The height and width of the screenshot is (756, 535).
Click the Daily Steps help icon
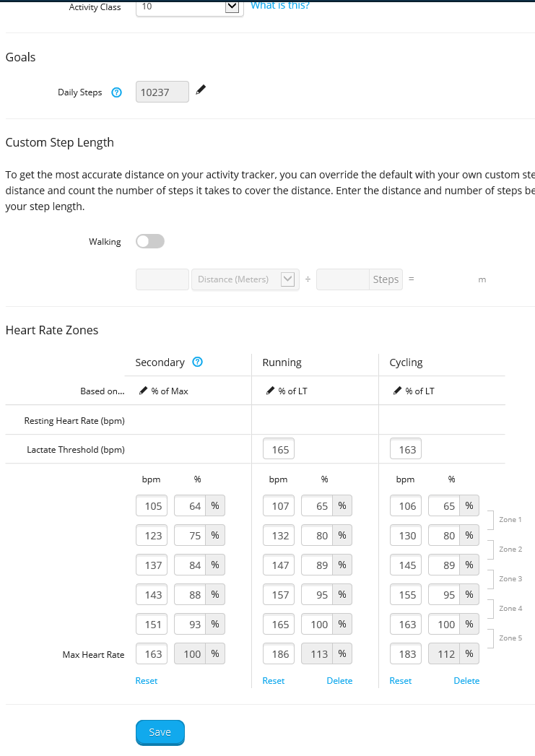(x=117, y=92)
